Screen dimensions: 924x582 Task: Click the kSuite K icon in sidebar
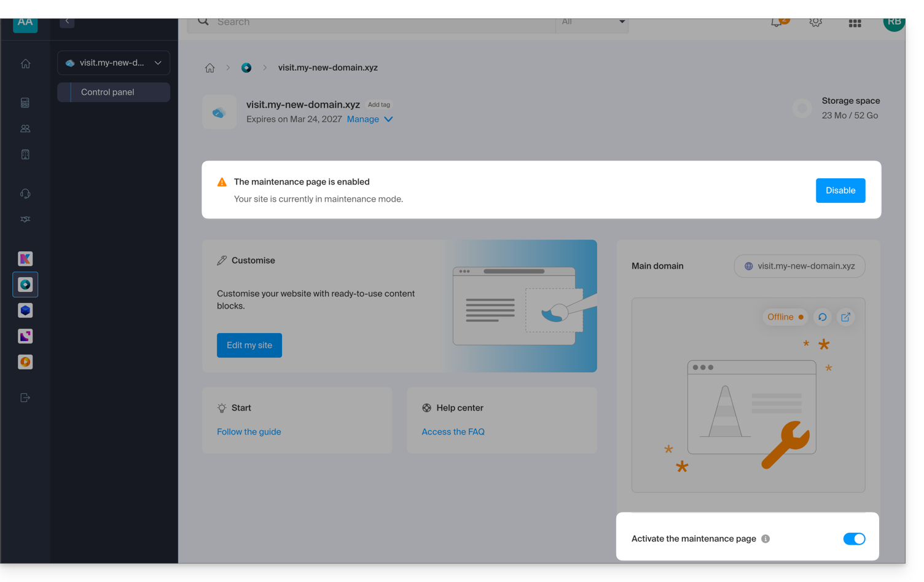(25, 259)
